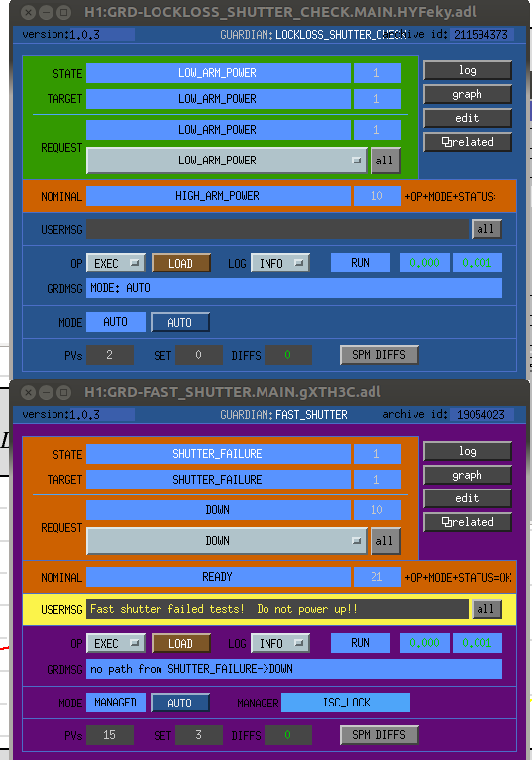The height and width of the screenshot is (760, 532).
Task: Minimize the LOCKLOSS_SHUTTER_CHECK window
Action: click(x=46, y=12)
